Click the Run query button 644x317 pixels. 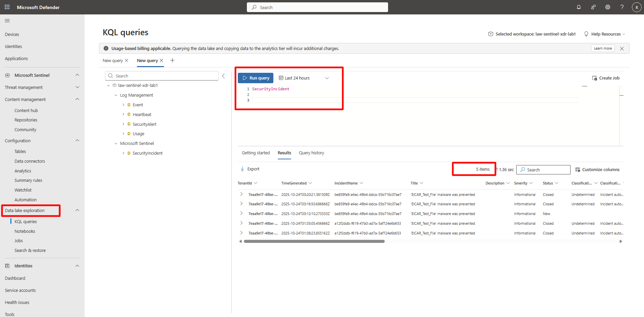pos(256,78)
